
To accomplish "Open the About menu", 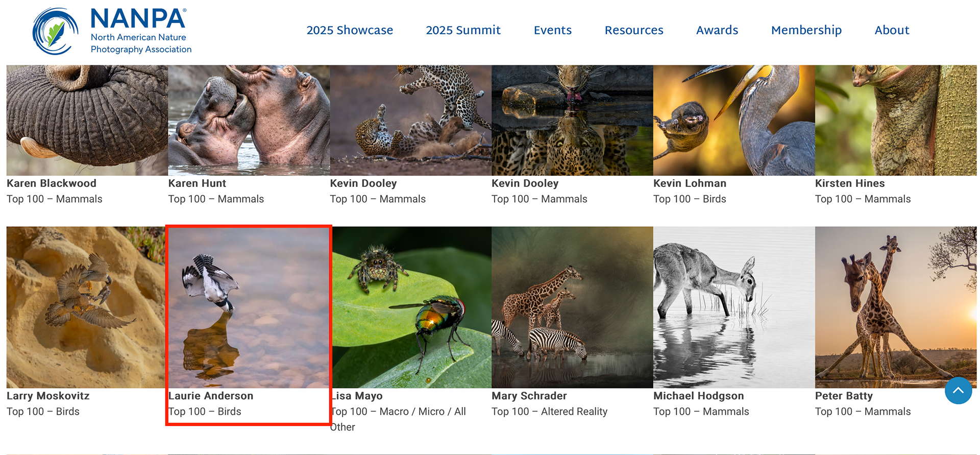I will click(892, 30).
